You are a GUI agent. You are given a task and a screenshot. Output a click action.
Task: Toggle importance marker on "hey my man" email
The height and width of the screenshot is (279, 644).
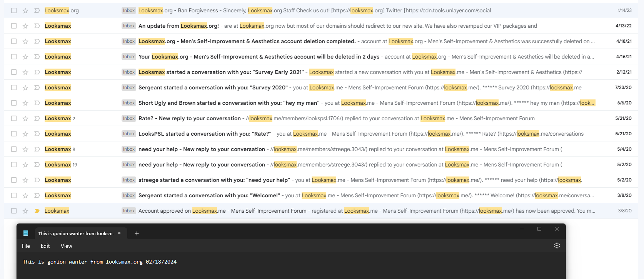coord(37,103)
